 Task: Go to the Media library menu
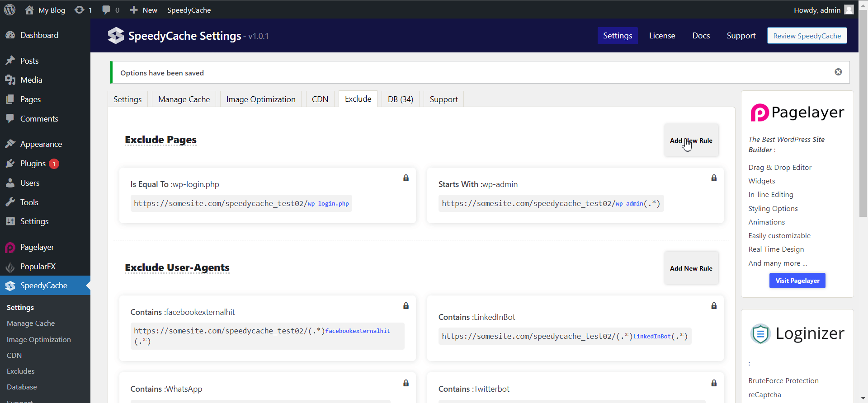click(45, 80)
